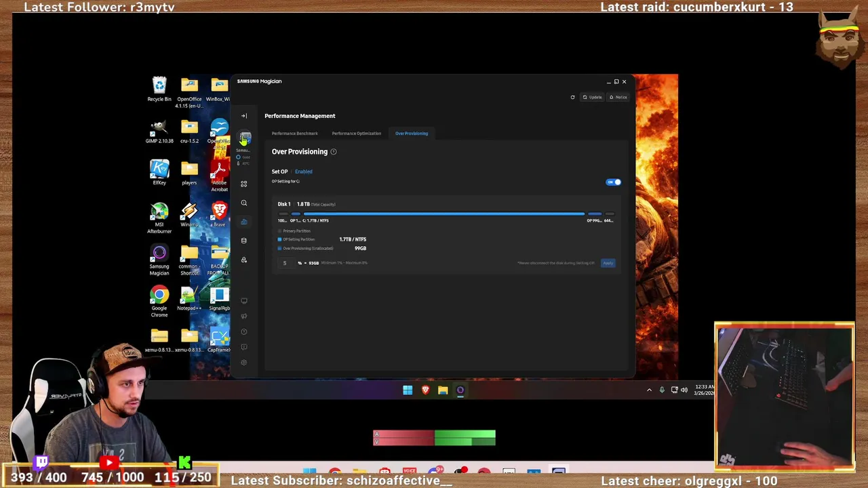The height and width of the screenshot is (488, 868).
Task: Click the Enabled status label
Action: [303, 171]
